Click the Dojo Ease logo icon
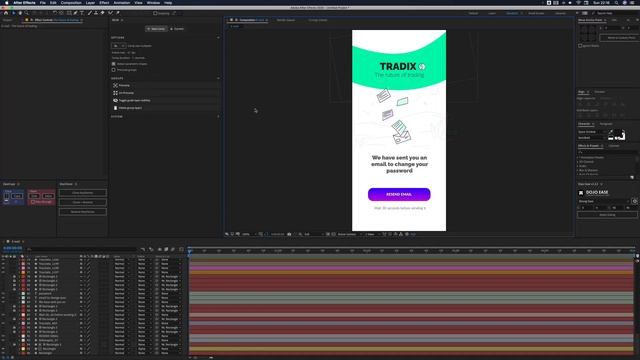640x360 pixels. pos(581,193)
